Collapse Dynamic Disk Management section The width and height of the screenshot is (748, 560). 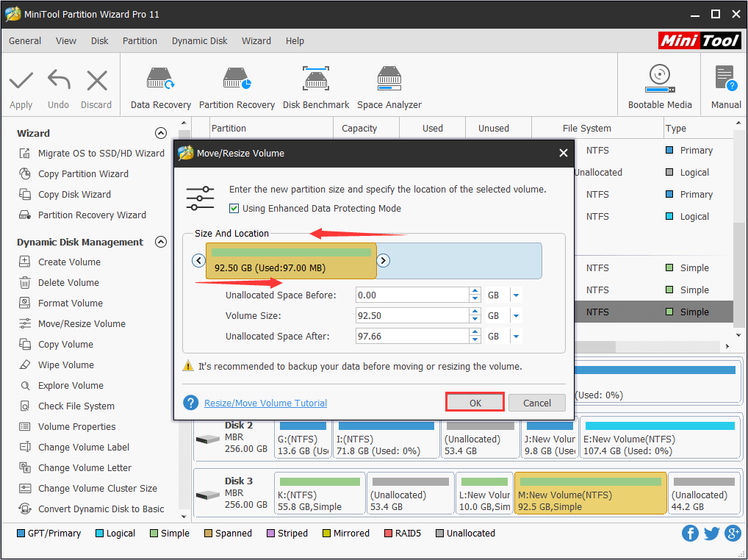[x=161, y=242]
